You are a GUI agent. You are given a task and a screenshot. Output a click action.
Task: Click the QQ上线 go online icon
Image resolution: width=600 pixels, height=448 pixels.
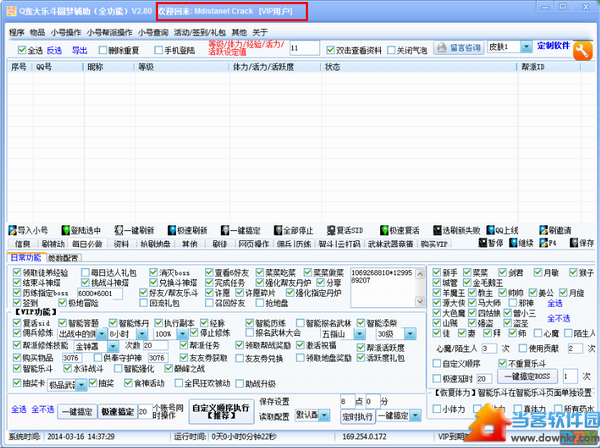491,230
